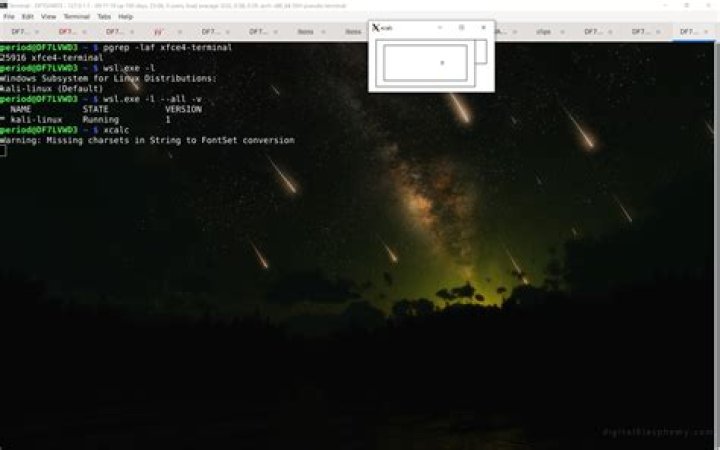Click the terminal vertical scrollbar
The width and height of the screenshot is (720, 450).
(717, 246)
